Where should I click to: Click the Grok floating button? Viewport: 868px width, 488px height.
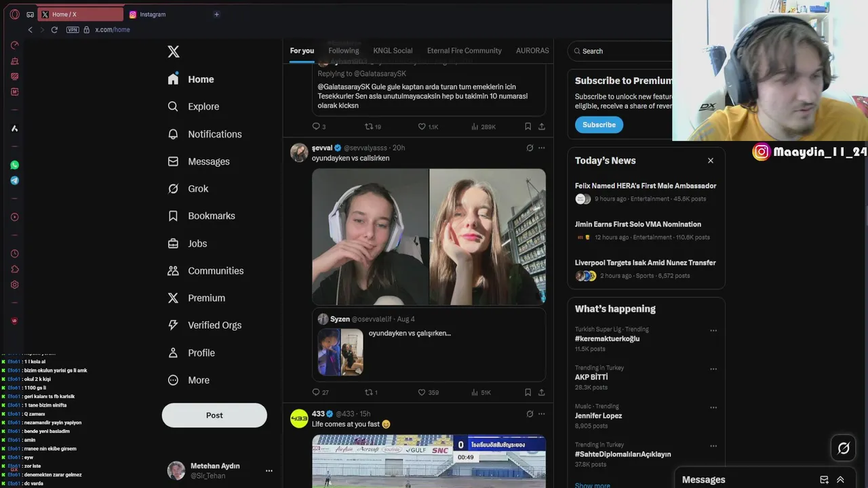[844, 448]
